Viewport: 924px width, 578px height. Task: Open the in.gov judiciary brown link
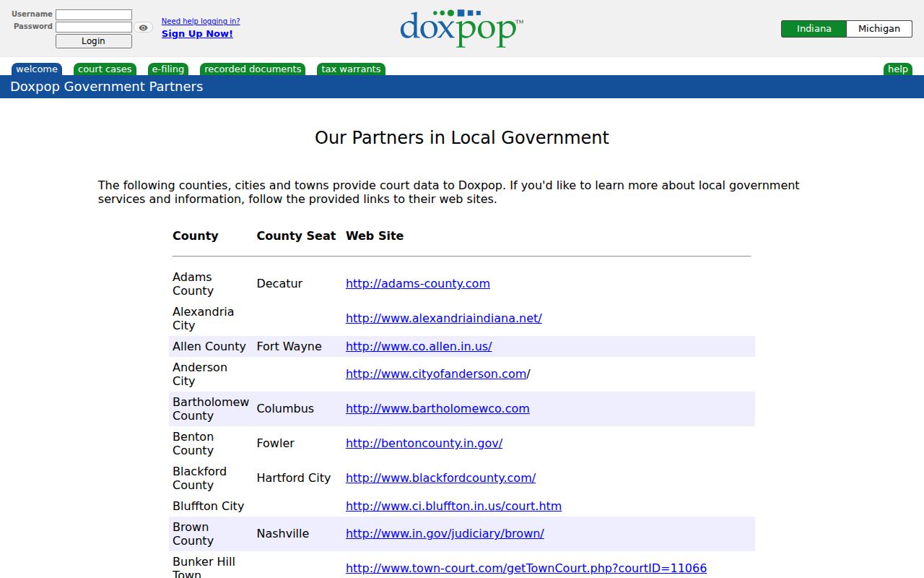coord(445,534)
